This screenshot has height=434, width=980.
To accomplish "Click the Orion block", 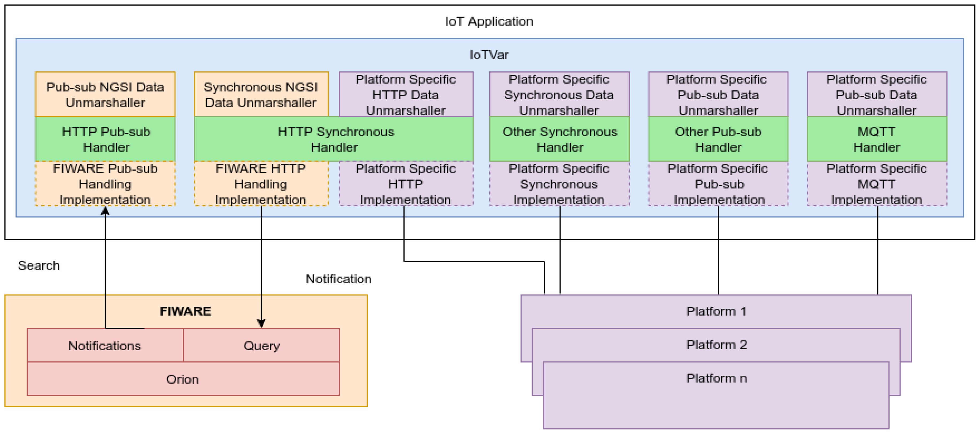I will (183, 379).
